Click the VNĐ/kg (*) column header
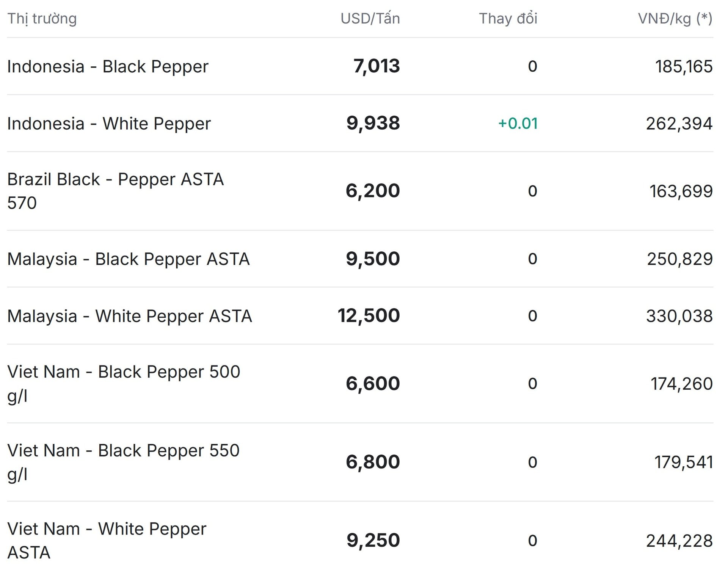This screenshot has width=728, height=566. click(x=675, y=19)
